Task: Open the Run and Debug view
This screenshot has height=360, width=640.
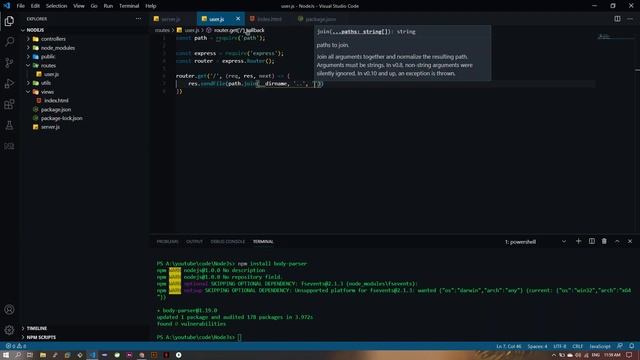Action: pyautogui.click(x=9, y=83)
